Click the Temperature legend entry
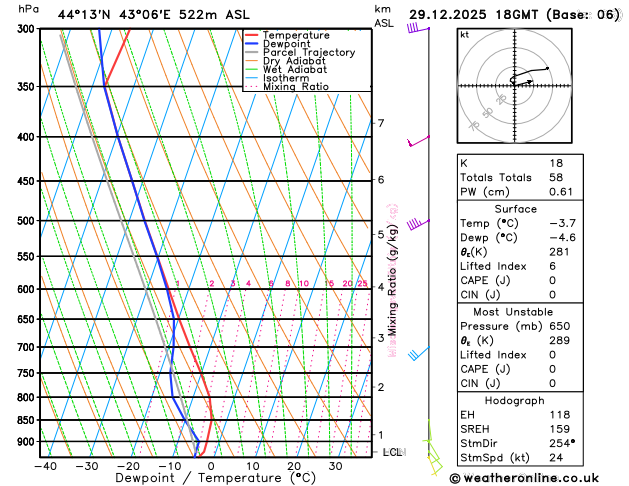The image size is (629, 486). (x=296, y=35)
